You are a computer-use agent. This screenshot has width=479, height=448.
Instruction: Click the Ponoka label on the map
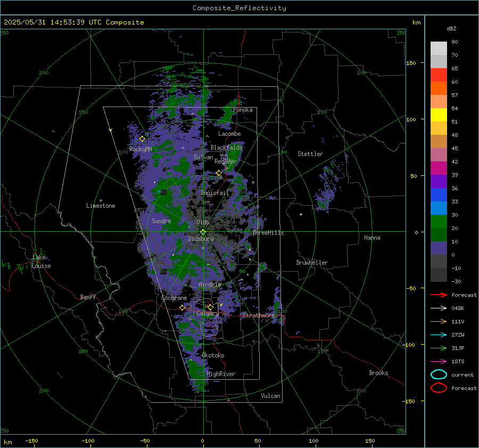pos(243,110)
